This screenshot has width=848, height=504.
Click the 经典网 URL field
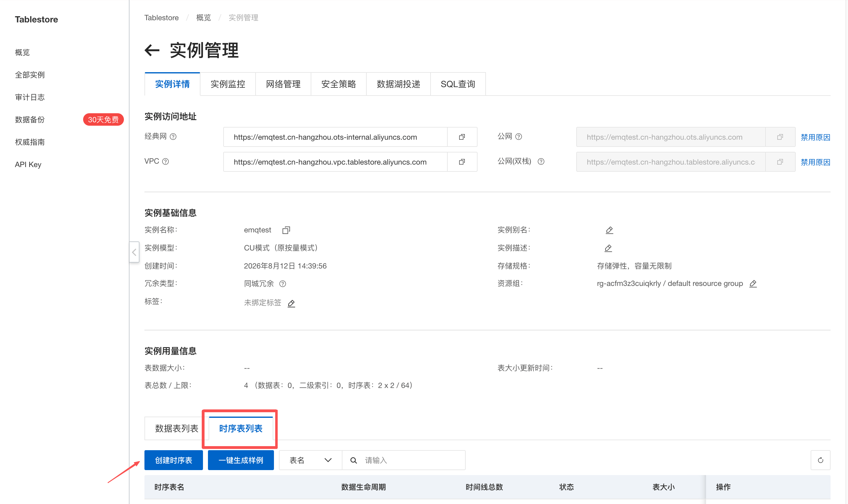335,137
